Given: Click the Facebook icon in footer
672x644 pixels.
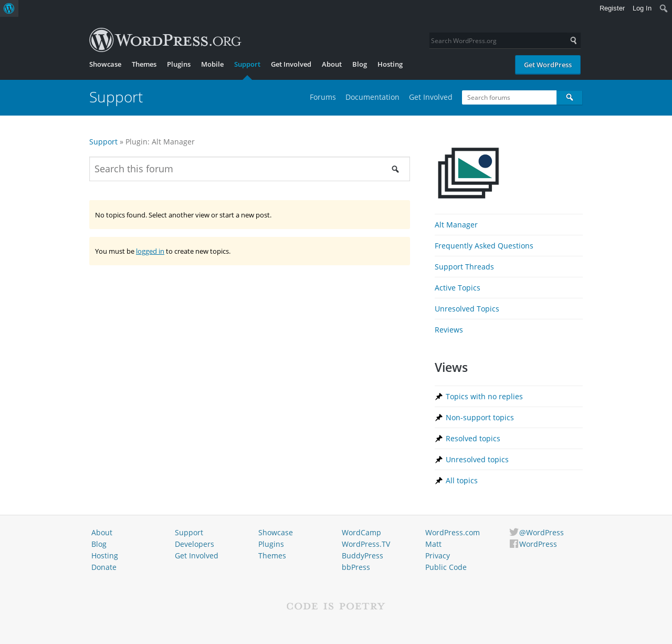Looking at the screenshot, I should coord(514,544).
